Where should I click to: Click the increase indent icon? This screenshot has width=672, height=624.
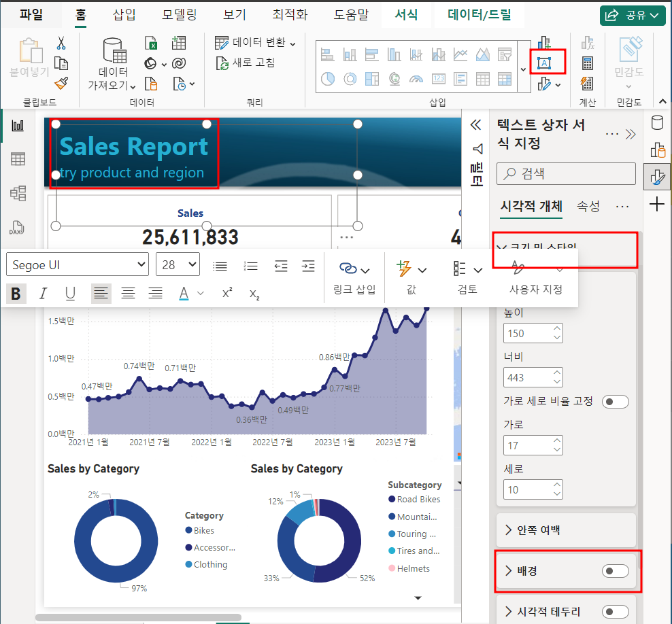(308, 266)
